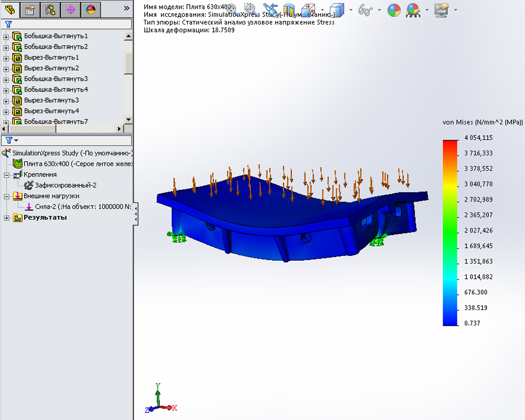
Task: Select the Зафиксированный-2 fixture item
Action: point(65,185)
